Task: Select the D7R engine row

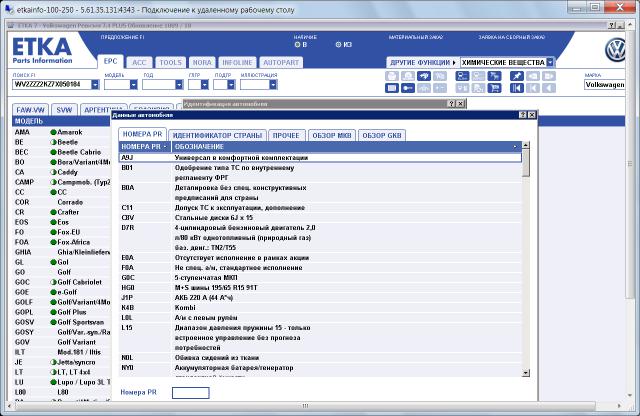Action: click(320, 238)
